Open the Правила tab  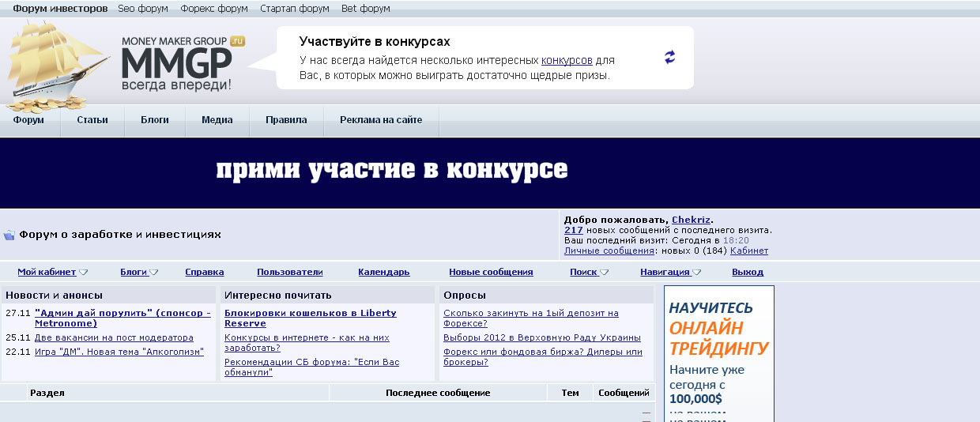point(286,120)
